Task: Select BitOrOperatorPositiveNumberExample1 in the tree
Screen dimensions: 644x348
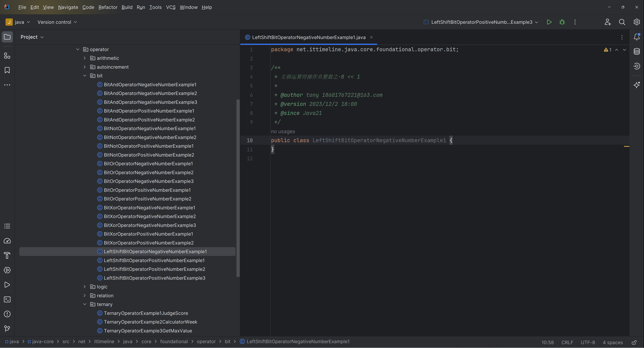Action: click(147, 190)
